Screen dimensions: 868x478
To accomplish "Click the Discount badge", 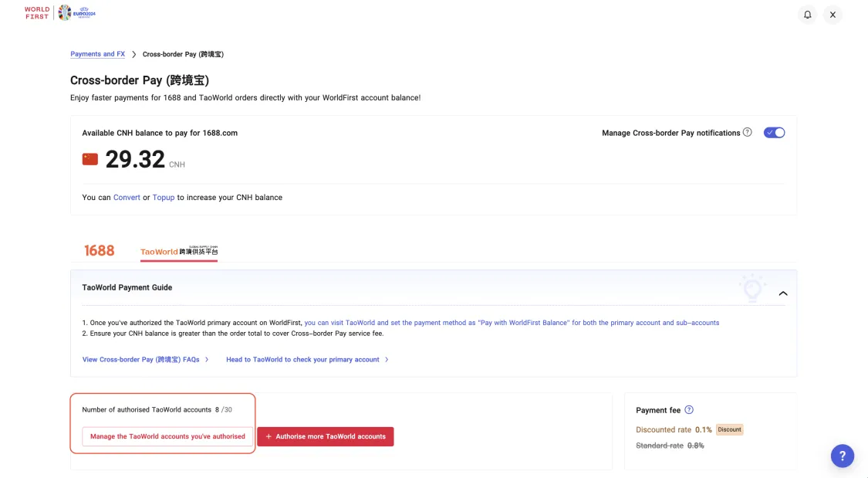I will 729,430.
